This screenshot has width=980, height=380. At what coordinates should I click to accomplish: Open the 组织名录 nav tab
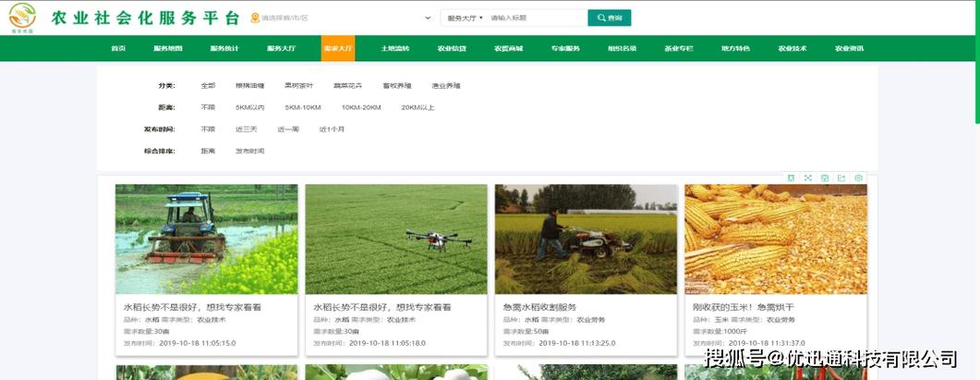coord(622,48)
